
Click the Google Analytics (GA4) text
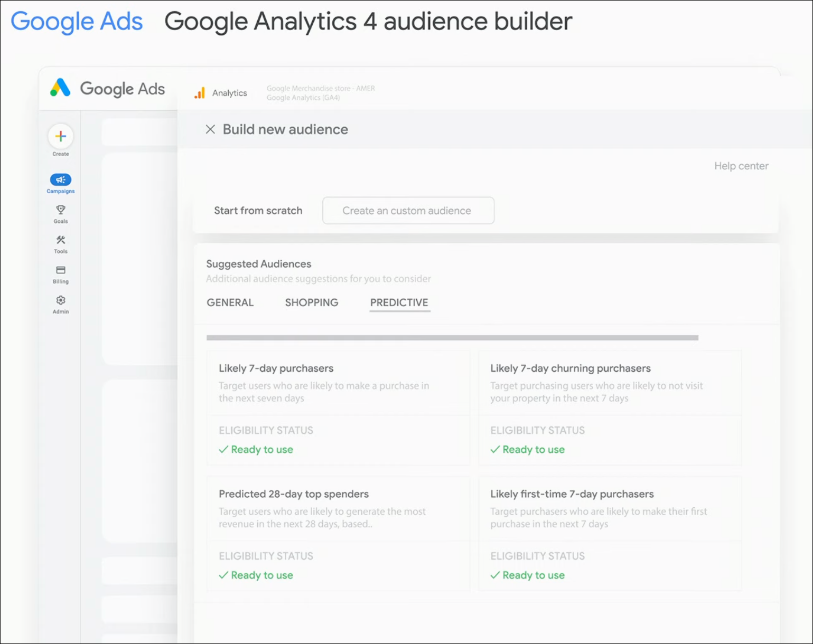303,98
